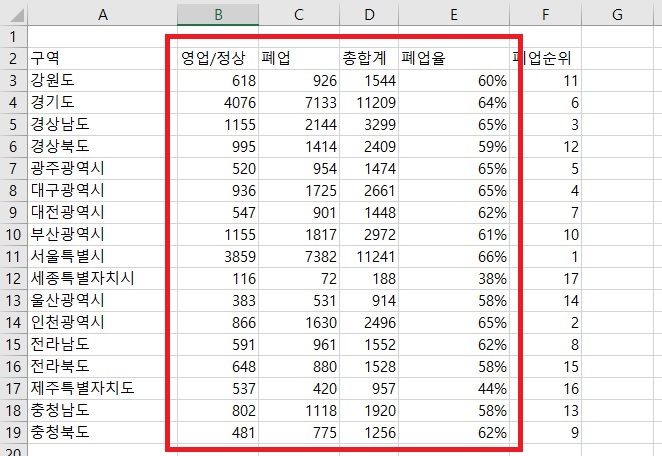The image size is (662, 456).
Task: Select column E header
Action: point(454,14)
